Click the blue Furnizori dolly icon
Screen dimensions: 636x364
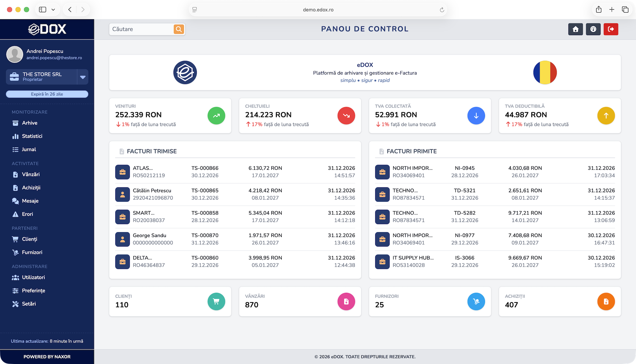(476, 301)
